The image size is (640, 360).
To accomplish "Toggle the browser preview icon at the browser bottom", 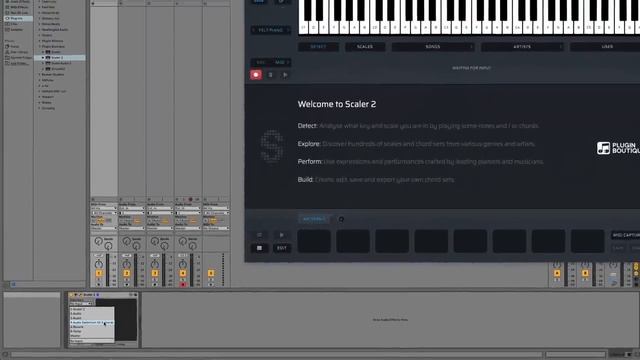I will click(13, 284).
